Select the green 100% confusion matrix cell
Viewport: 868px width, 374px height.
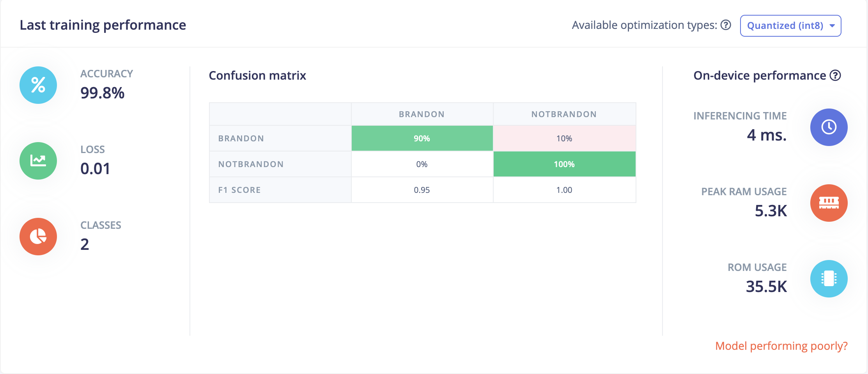coord(564,164)
